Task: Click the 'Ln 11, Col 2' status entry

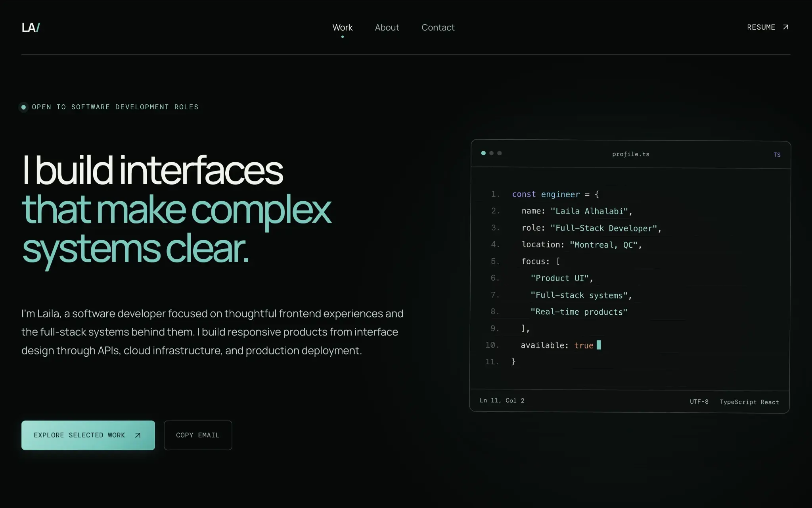Action: [502, 400]
